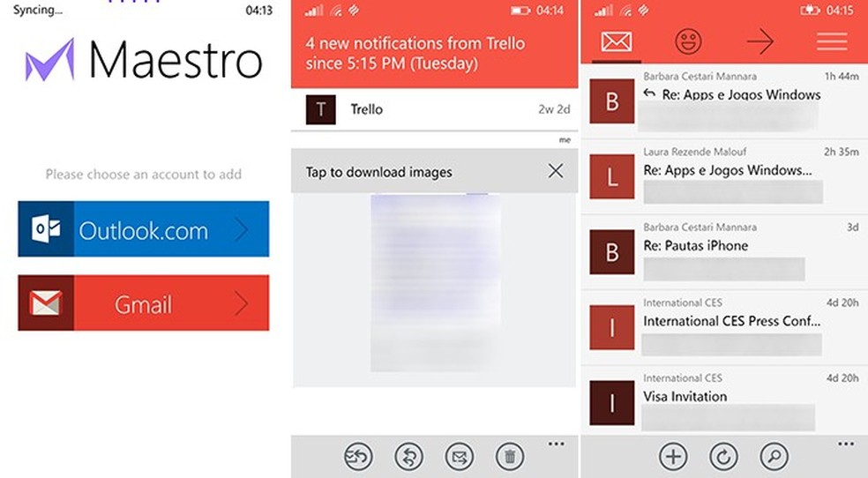868x478 pixels.
Task: Click the email subject about Trello notifications
Action: (415, 53)
